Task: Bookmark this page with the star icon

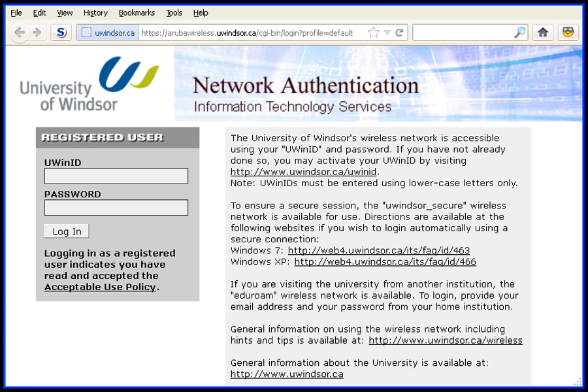Action: (x=373, y=33)
